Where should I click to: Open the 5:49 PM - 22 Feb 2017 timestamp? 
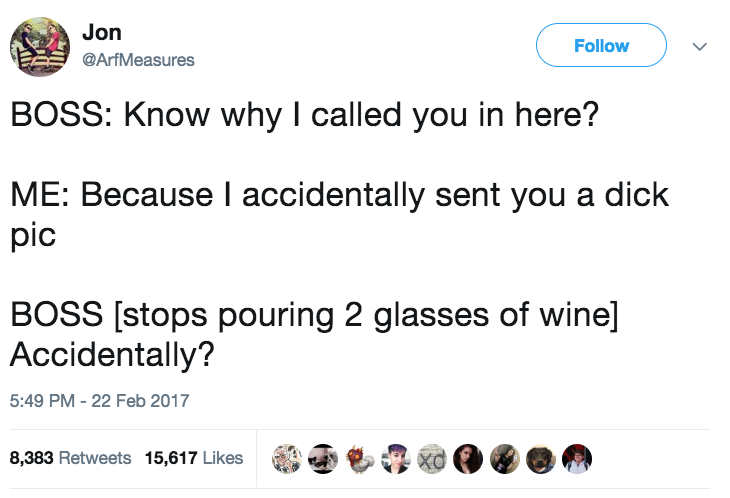click(99, 400)
